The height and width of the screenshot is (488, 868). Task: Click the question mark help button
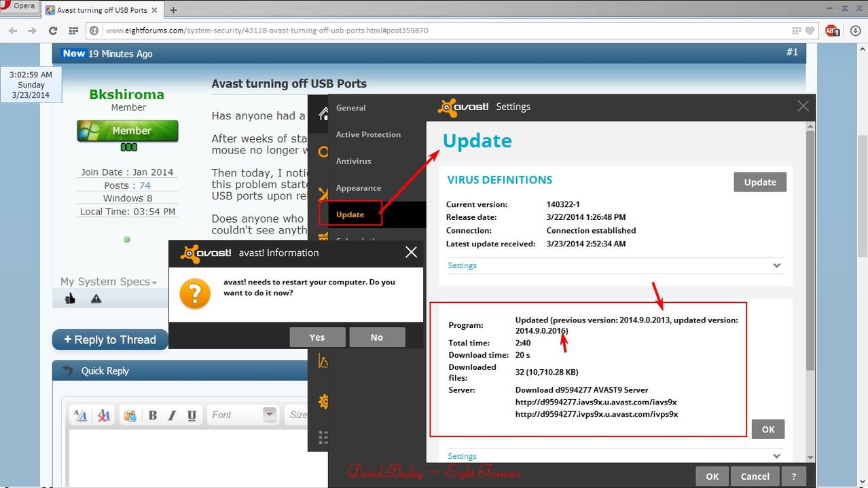[793, 476]
